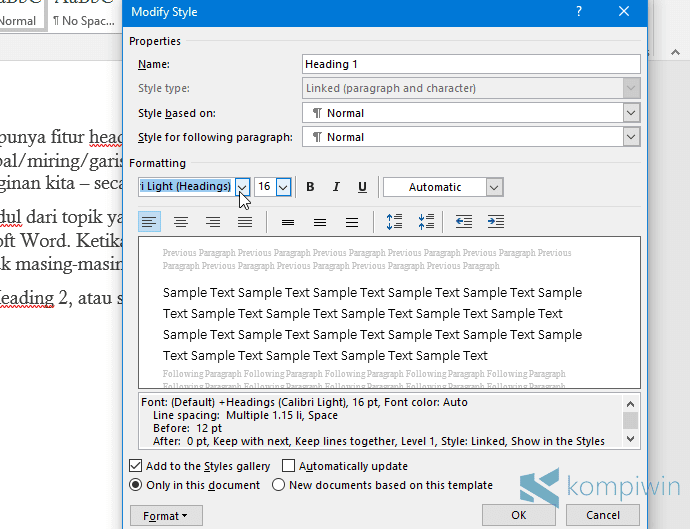Toggle Add to the Styles gallery checkbox

pos(136,466)
